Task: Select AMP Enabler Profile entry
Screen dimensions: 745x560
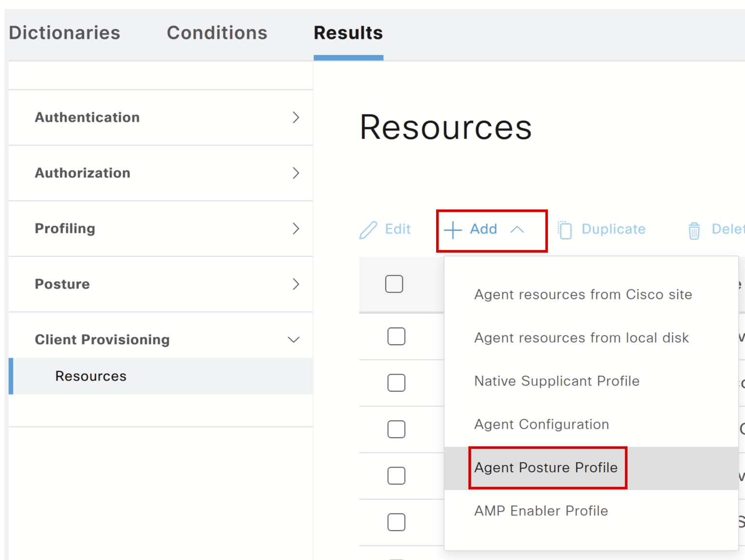Action: tap(540, 511)
